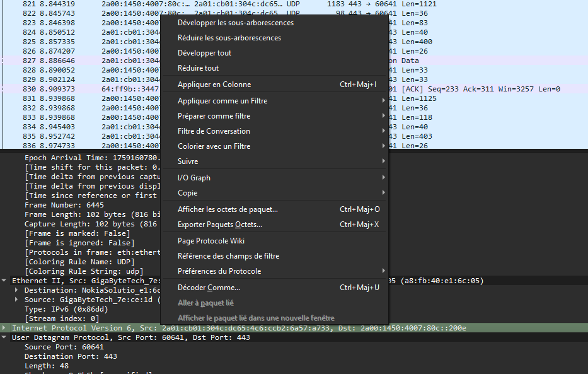
Task: Pick 'Réduire tout' from the context menu
Action: (x=198, y=68)
